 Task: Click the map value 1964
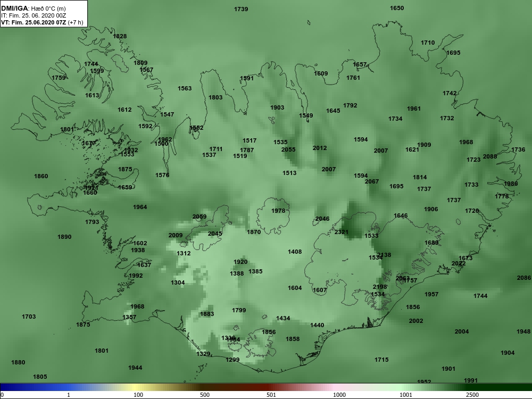(x=140, y=207)
